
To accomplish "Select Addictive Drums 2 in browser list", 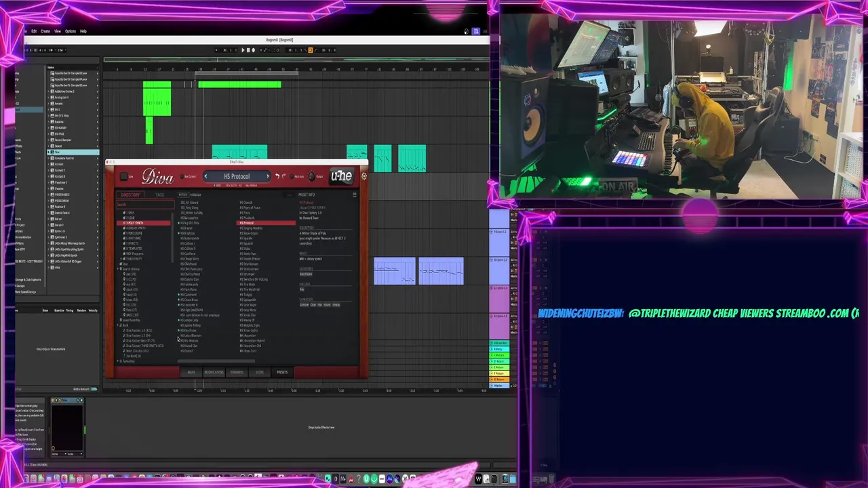I will pyautogui.click(x=73, y=91).
